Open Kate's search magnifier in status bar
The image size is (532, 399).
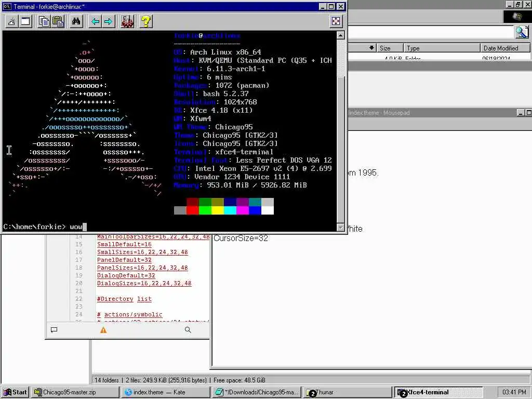point(188,330)
